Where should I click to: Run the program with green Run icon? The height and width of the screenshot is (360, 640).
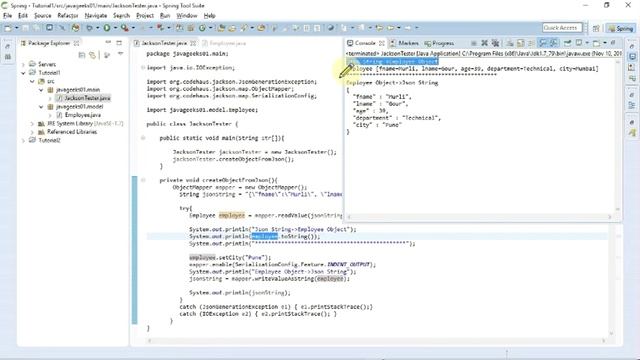coord(107,28)
